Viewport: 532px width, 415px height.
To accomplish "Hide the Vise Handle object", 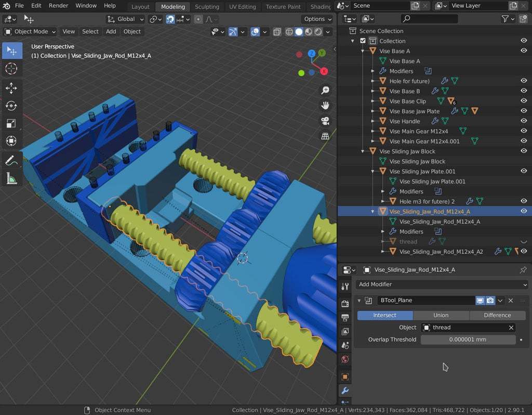I will pos(524,121).
